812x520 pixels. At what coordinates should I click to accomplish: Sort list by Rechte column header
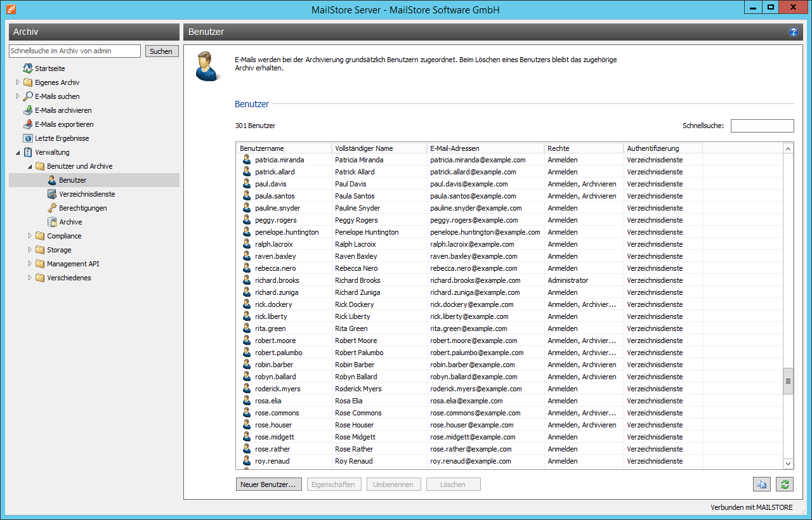click(x=584, y=148)
